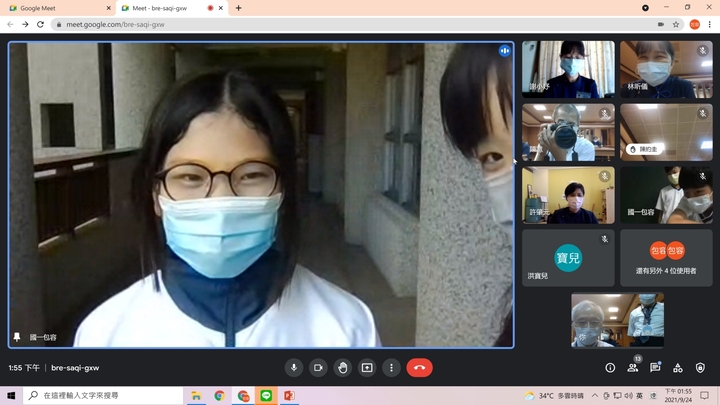This screenshot has height=405, width=720.
Task: Bookmark this page with the star icon
Action: [x=676, y=24]
